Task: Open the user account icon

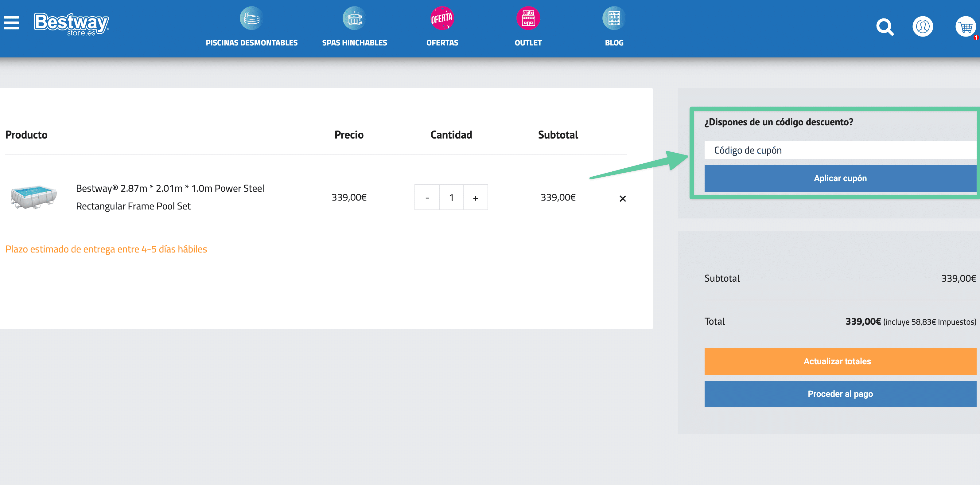Action: [923, 27]
